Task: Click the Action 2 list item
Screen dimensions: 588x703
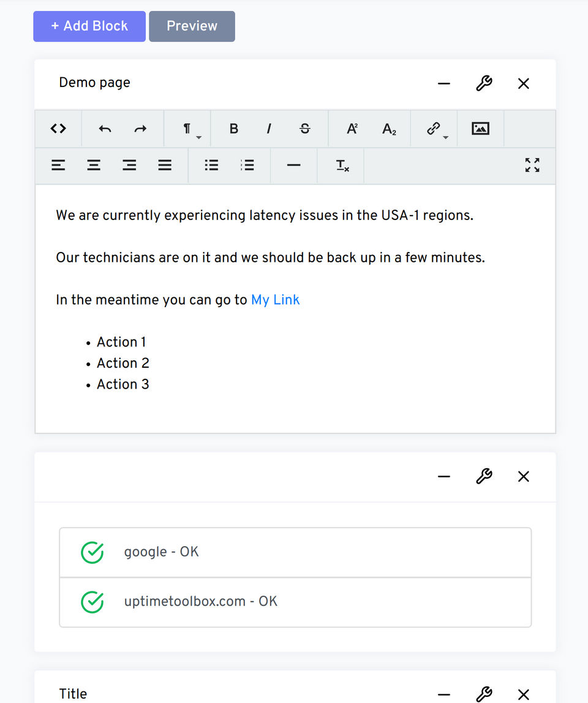Action: click(123, 363)
